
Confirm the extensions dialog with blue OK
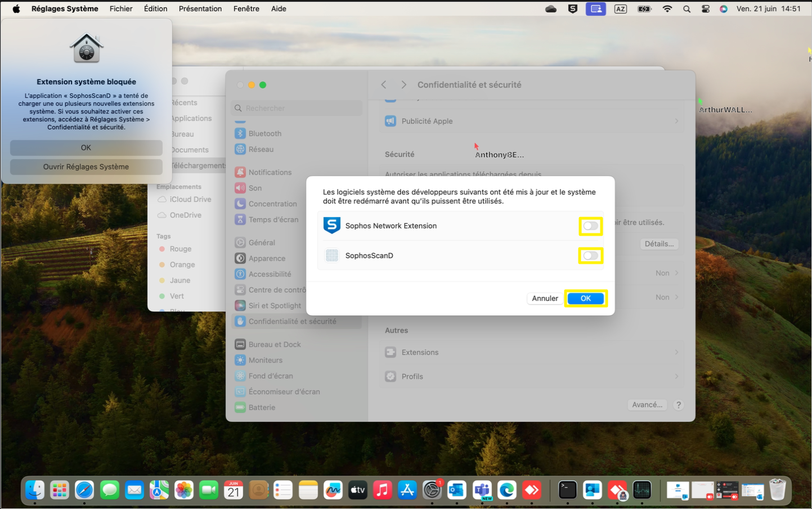coord(585,298)
